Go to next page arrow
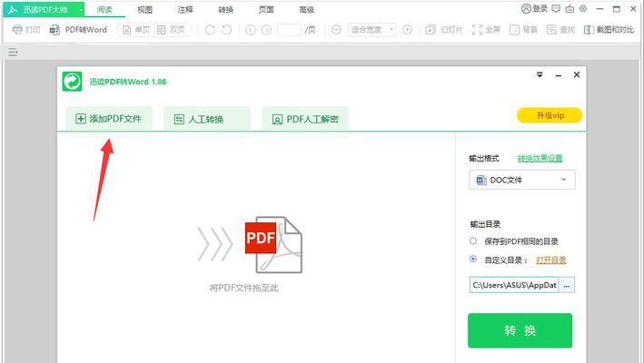The image size is (644, 363). tap(266, 30)
